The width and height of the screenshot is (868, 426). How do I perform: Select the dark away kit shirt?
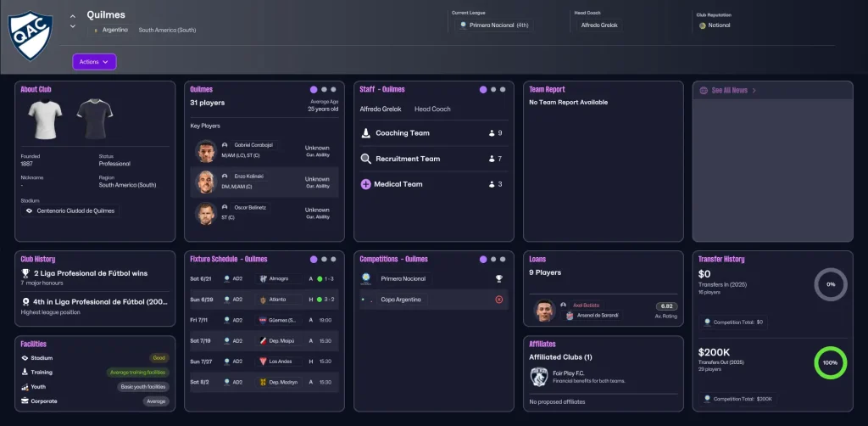pos(95,119)
